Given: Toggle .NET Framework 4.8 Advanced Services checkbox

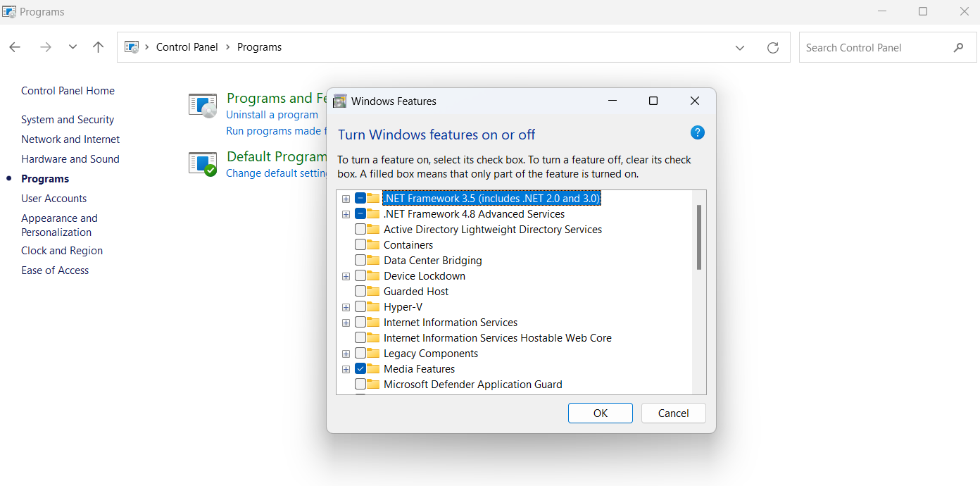Looking at the screenshot, I should pyautogui.click(x=360, y=214).
